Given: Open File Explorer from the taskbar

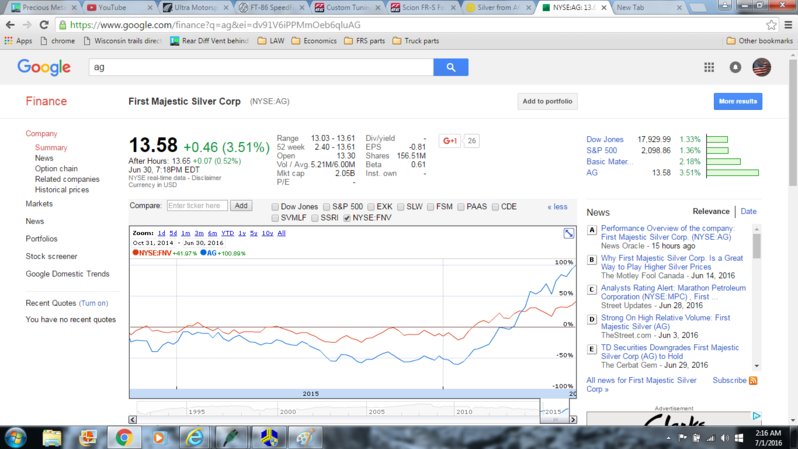Looking at the screenshot, I should point(52,438).
